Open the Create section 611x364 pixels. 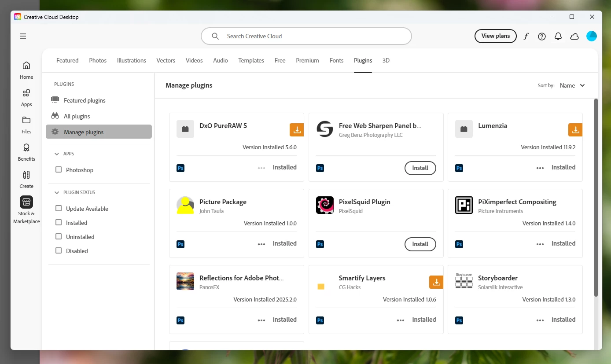click(26, 180)
